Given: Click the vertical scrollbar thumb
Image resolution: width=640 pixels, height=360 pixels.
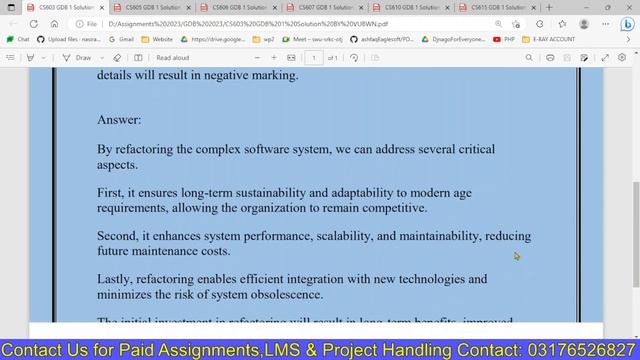Looking at the screenshot, I should coord(636,234).
